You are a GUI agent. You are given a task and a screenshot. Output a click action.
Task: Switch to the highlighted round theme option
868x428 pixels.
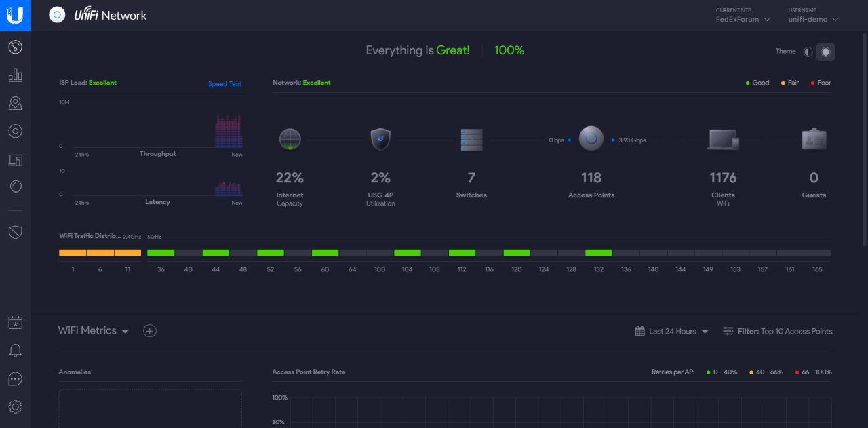coord(825,52)
